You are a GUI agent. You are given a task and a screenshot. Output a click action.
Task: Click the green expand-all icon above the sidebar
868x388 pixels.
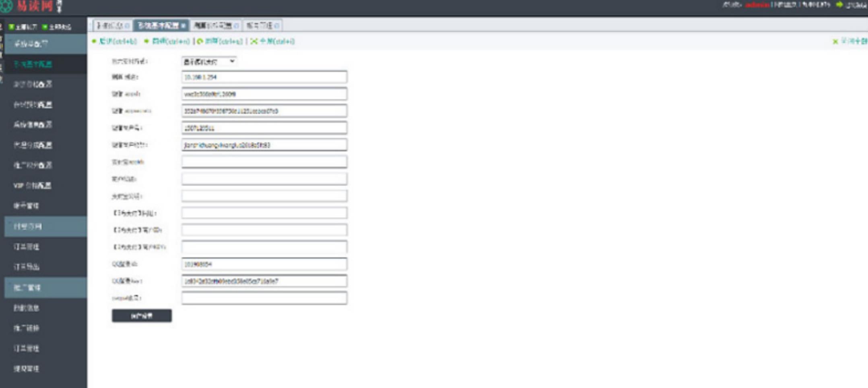pos(12,27)
